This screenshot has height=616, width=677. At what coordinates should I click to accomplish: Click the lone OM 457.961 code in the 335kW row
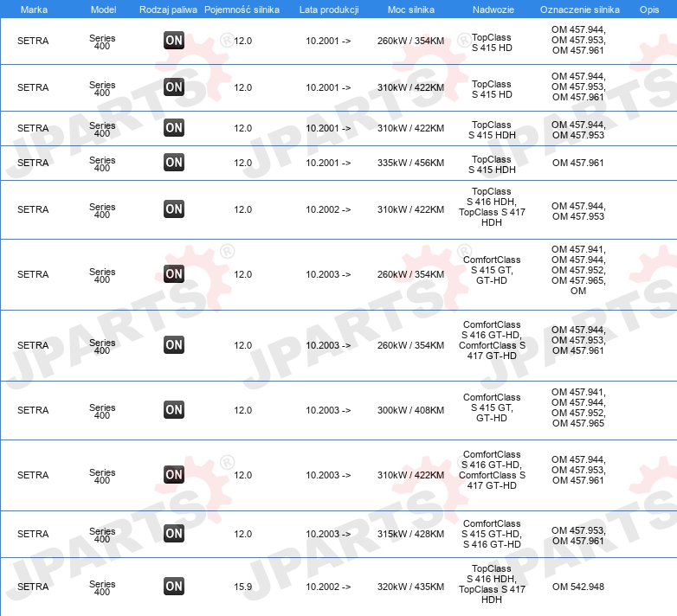[578, 163]
